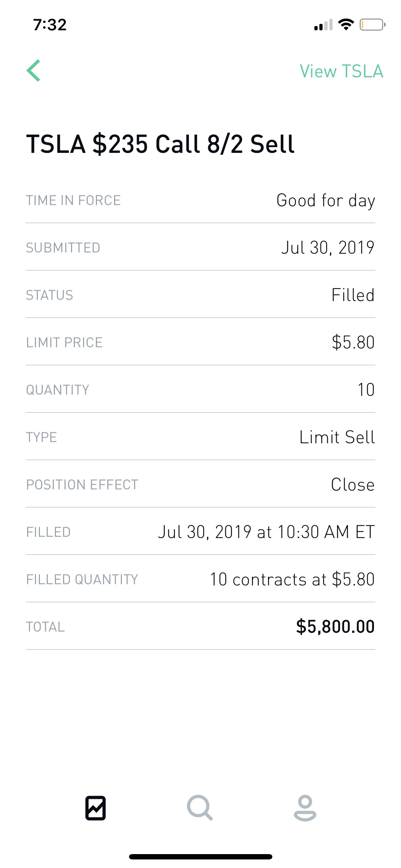The width and height of the screenshot is (401, 868).
Task: Tap the Time in Force row
Action: click(x=200, y=200)
